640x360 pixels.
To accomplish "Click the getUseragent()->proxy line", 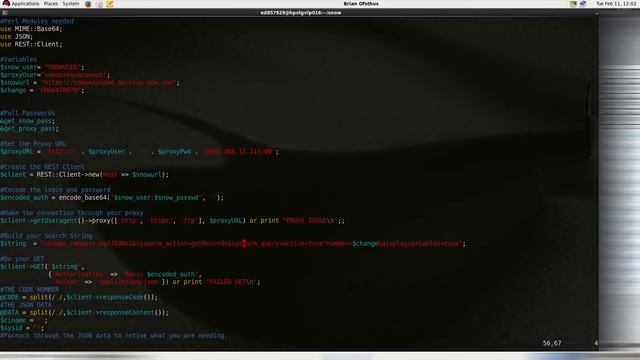I will coord(172,220).
